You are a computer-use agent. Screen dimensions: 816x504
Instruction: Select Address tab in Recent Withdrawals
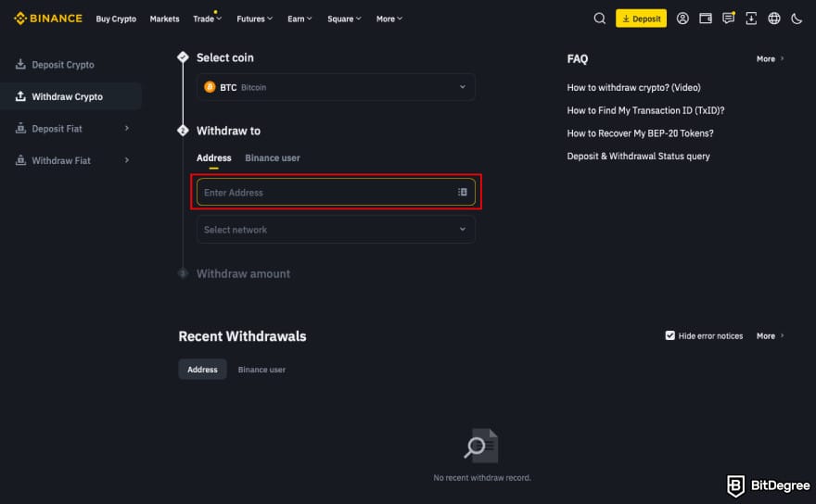(x=202, y=370)
